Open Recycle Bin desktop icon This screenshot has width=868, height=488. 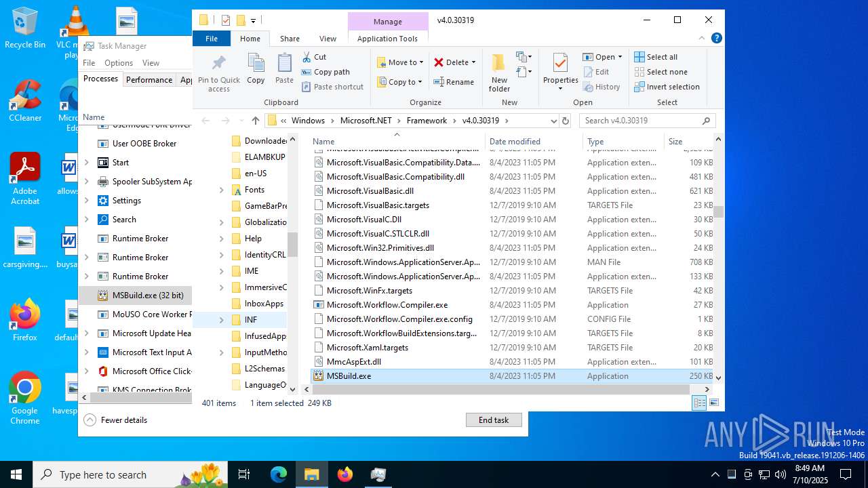pos(25,28)
